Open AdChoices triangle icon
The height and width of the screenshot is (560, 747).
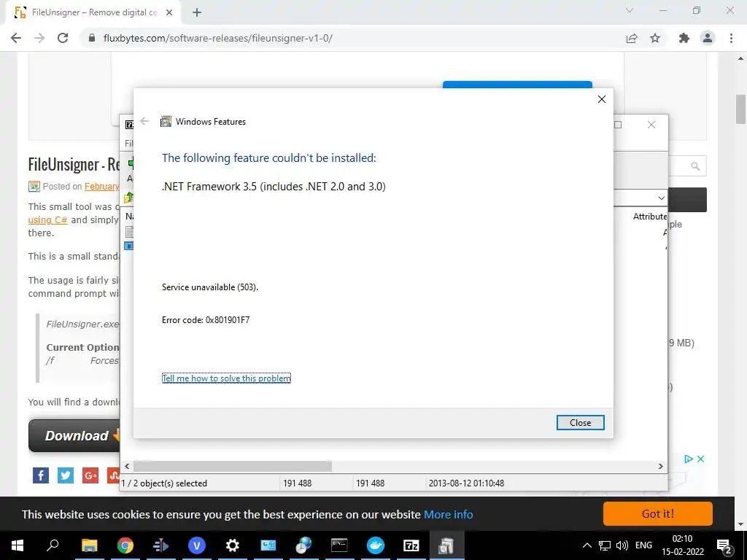(x=689, y=459)
